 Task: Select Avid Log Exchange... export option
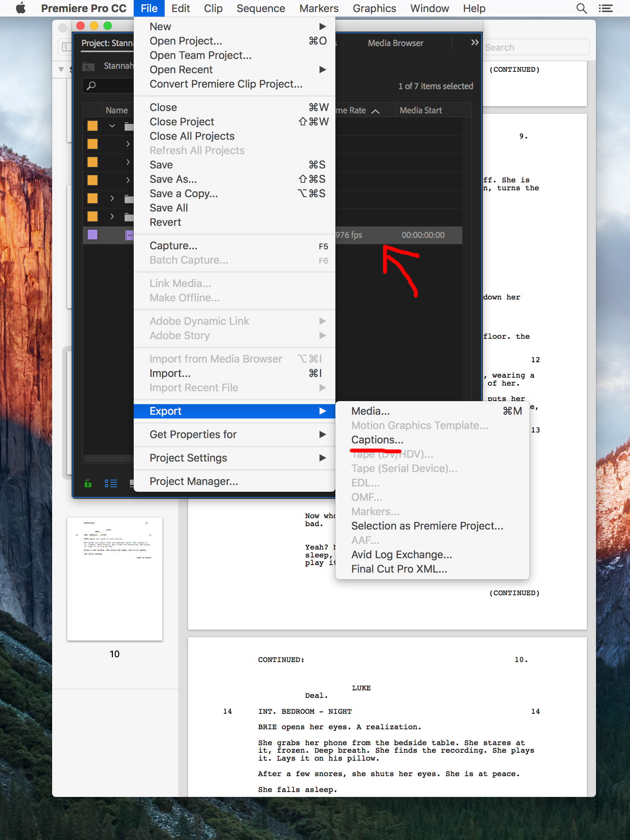(432, 554)
